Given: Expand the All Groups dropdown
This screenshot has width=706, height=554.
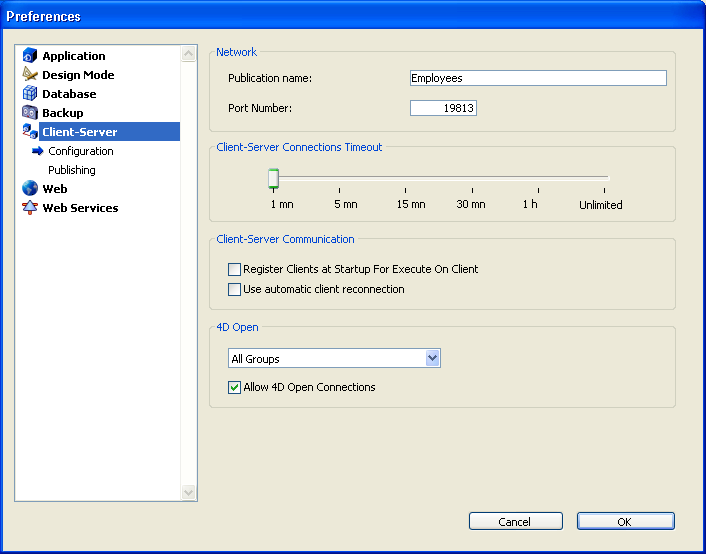Looking at the screenshot, I should coord(432,359).
